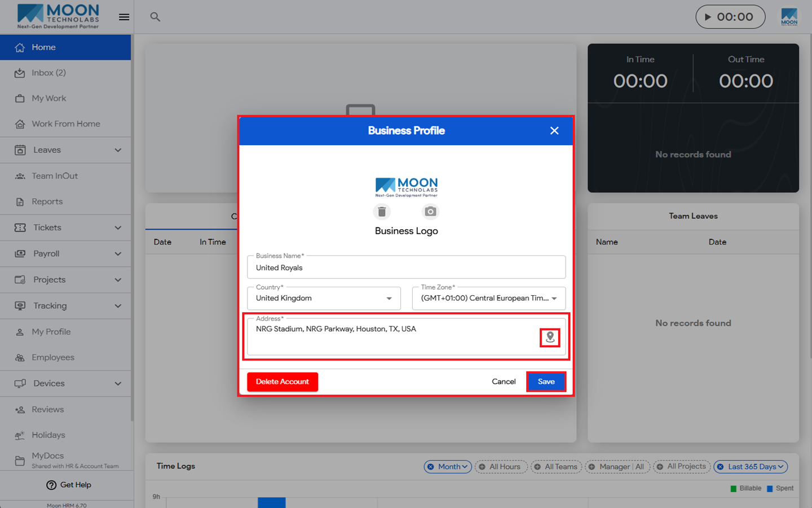Screen dimensions: 812x508
Task: Click the hamburger menu icon
Action: pos(124,17)
